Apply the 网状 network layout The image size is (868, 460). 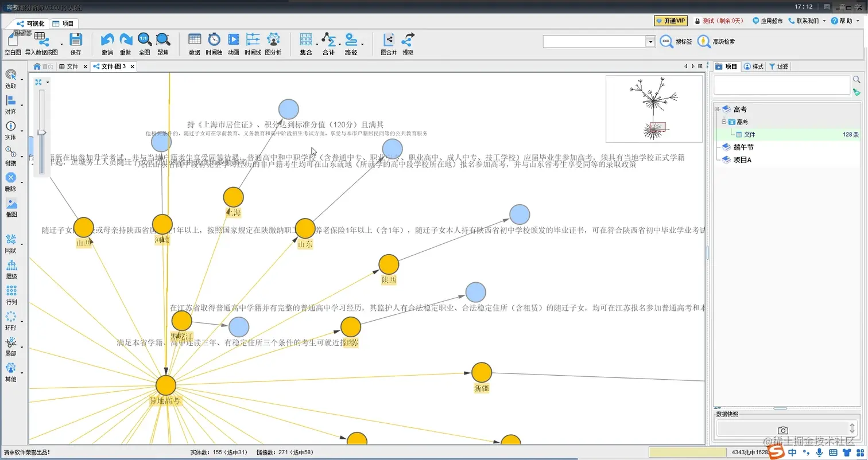point(10,244)
